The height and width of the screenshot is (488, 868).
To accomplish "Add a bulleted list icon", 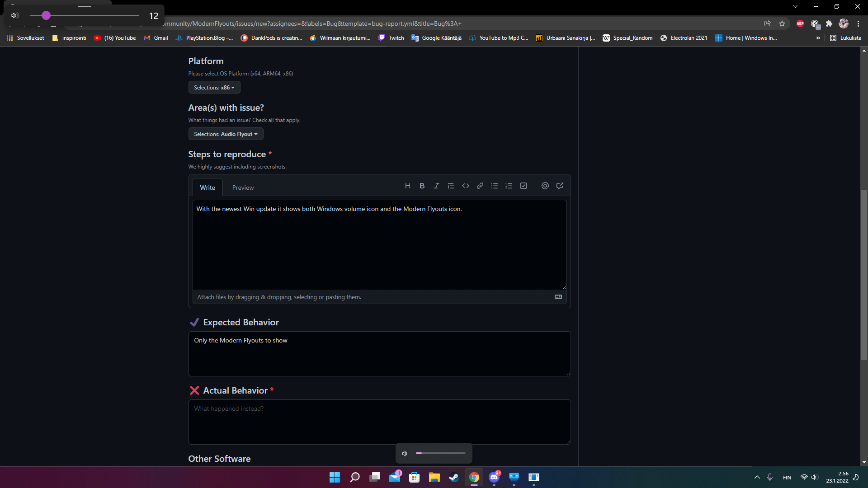I will (x=494, y=186).
